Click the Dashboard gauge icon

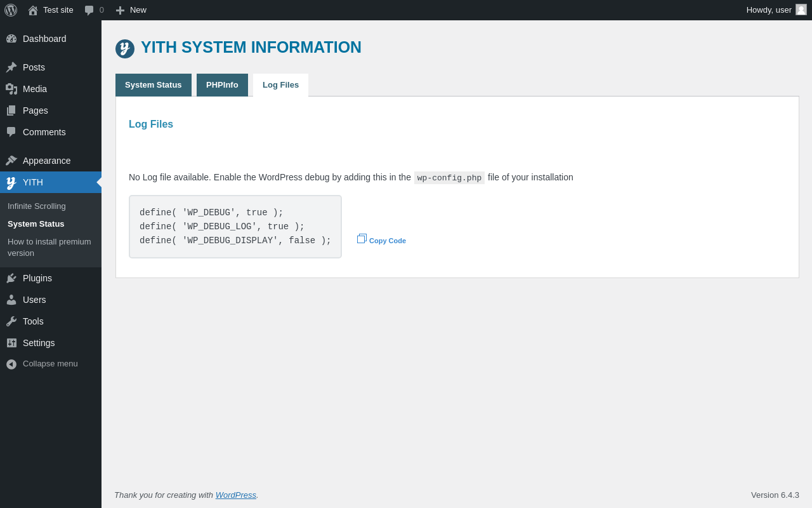click(x=11, y=39)
